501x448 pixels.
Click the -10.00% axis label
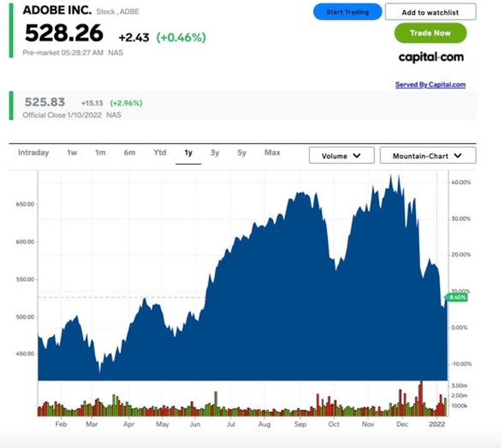tap(462, 364)
